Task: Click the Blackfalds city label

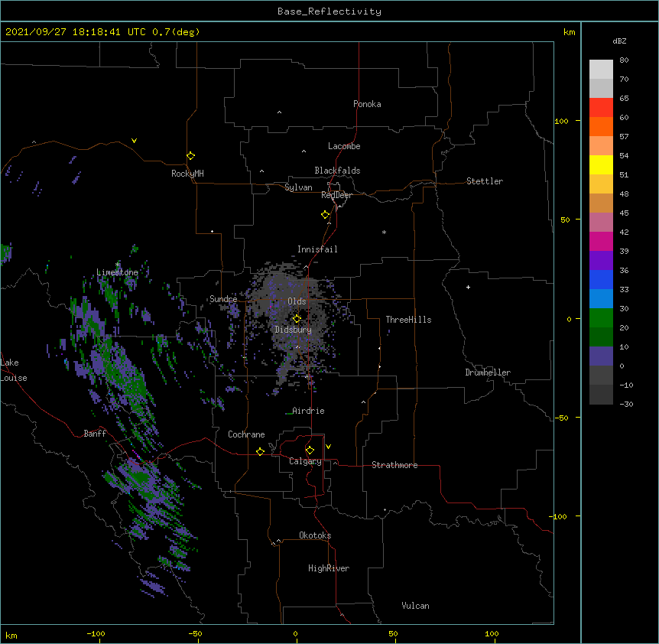Action: (337, 171)
